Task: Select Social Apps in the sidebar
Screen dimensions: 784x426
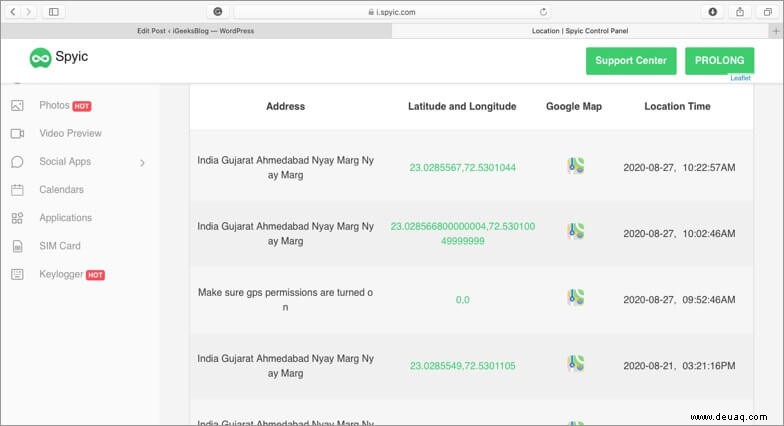Action: pos(65,162)
